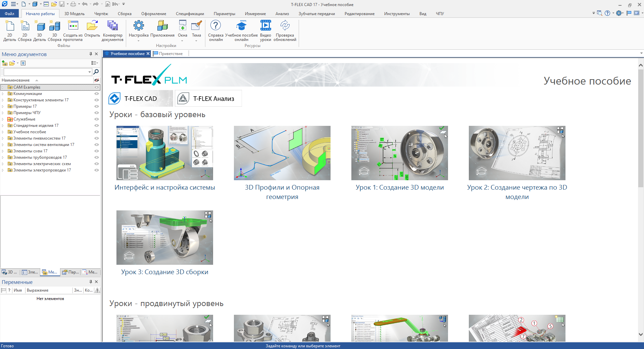Toggle visibility of Стандартные изделия 17

click(x=97, y=126)
